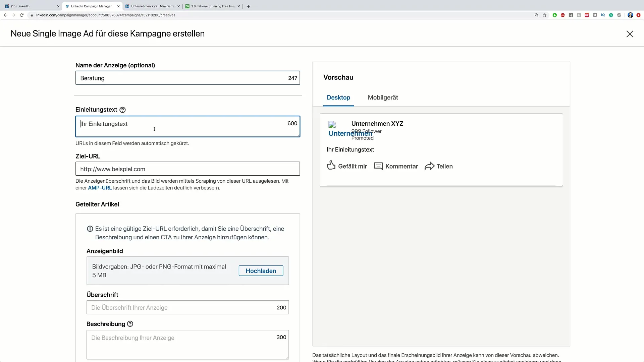Click the address bar padlock icon
644x362 pixels.
[x=32, y=15]
